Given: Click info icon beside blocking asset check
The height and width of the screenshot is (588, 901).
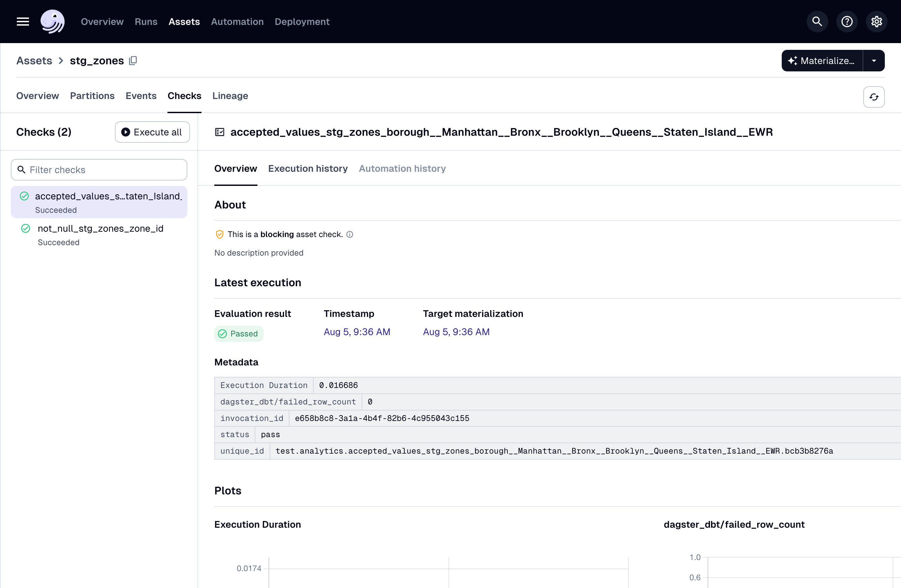Looking at the screenshot, I should coord(350,234).
